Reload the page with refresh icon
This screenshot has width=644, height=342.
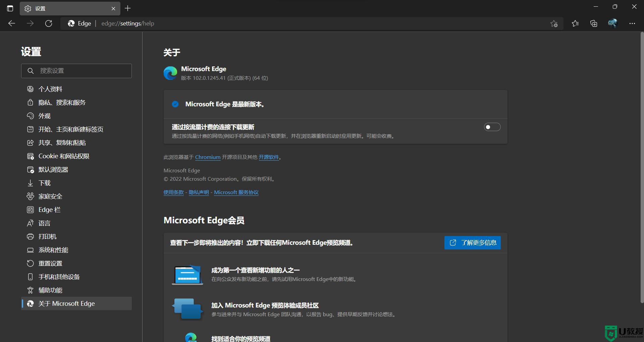point(49,23)
